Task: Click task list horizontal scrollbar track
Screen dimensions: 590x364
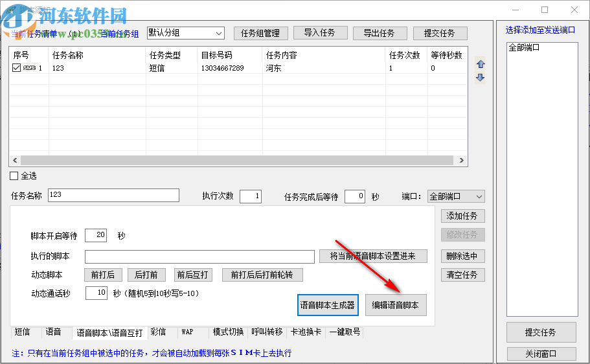Action: (237, 161)
